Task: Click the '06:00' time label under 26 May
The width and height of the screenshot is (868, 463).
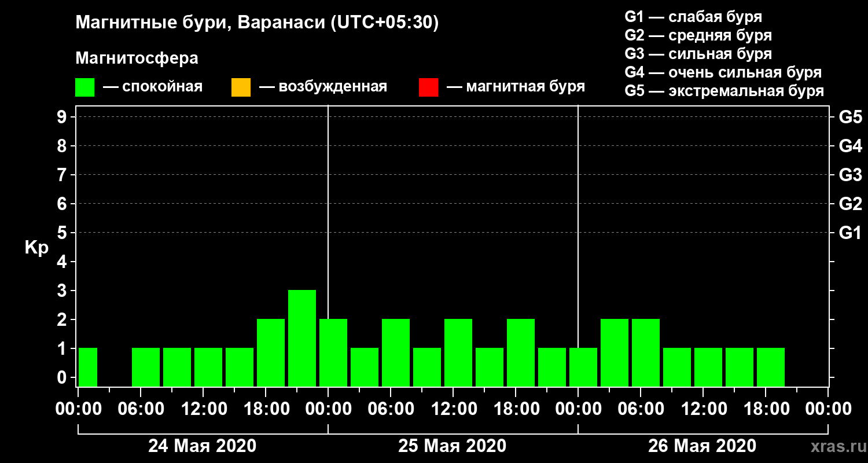Action: pos(641,409)
